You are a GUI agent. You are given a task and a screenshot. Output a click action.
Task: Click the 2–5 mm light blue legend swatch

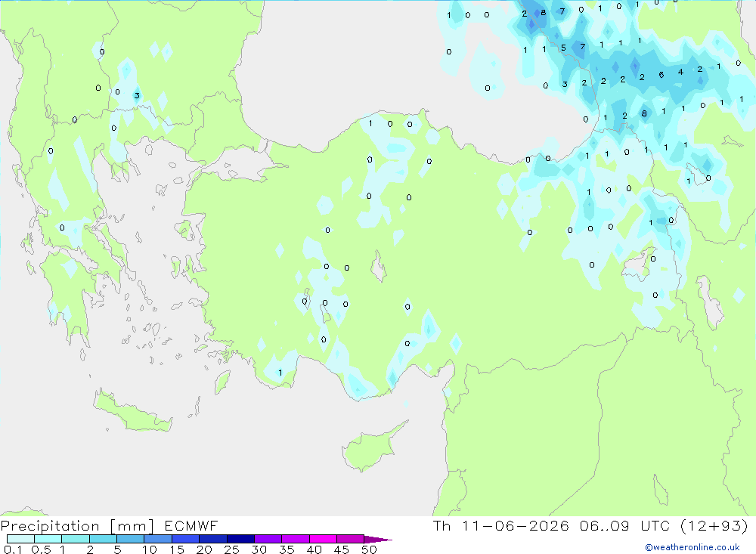tap(103, 539)
